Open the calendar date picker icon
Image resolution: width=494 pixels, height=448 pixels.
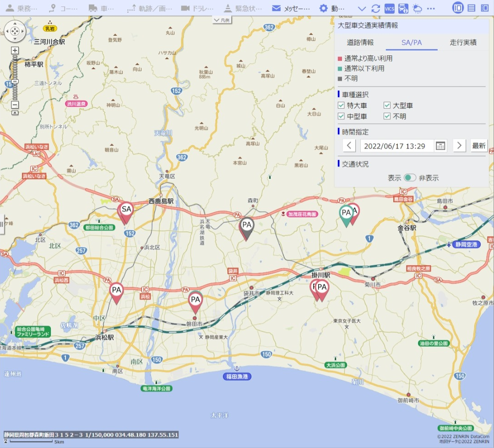coord(440,146)
